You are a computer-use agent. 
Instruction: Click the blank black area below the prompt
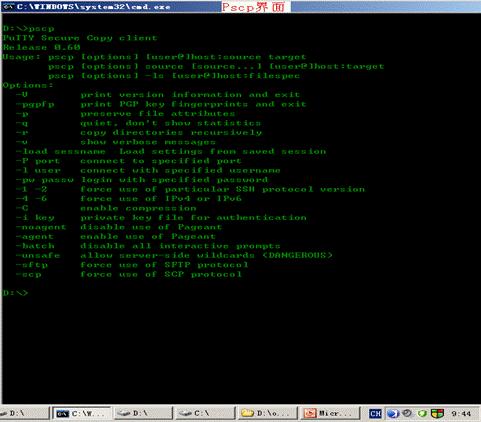pos(240,350)
